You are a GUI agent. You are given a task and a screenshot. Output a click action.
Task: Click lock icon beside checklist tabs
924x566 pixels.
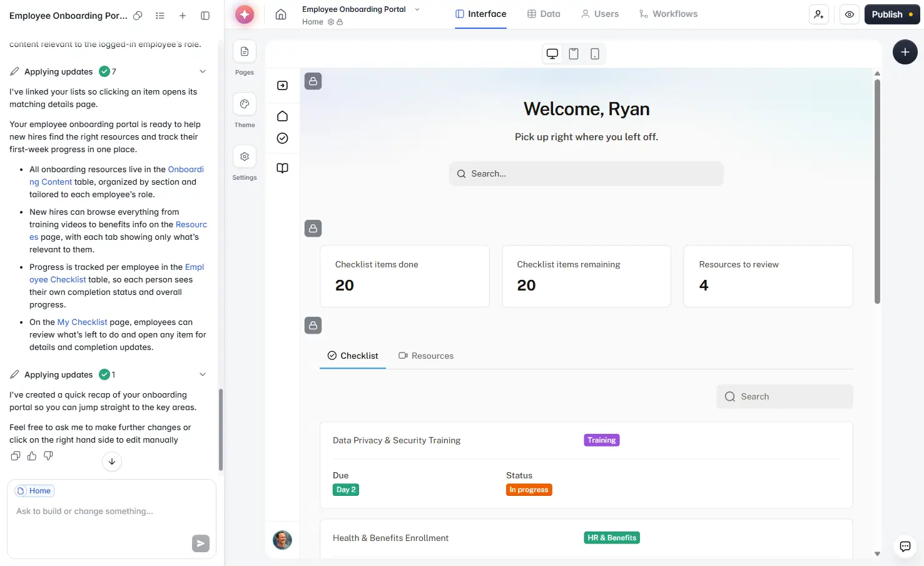coord(313,326)
